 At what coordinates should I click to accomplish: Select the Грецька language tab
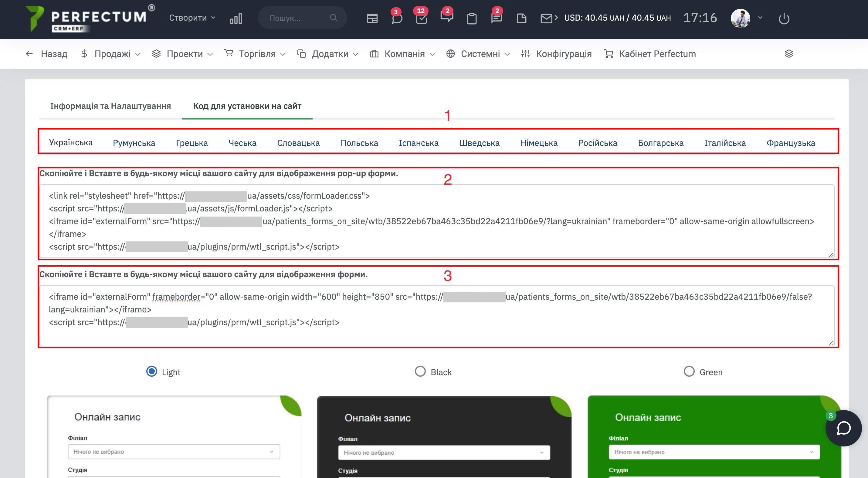[x=192, y=143]
